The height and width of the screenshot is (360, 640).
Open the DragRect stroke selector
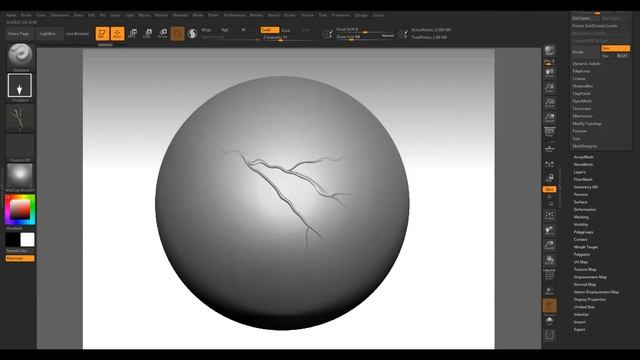click(20, 85)
